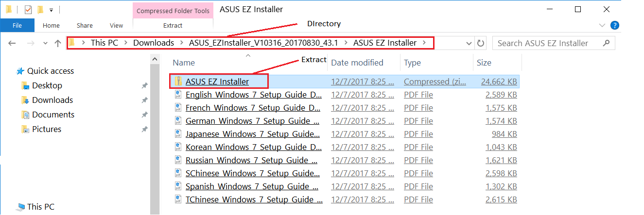Click the navigation pane scrollbar up arrow
Image resolution: width=644 pixels, height=215 pixels.
[x=155, y=59]
